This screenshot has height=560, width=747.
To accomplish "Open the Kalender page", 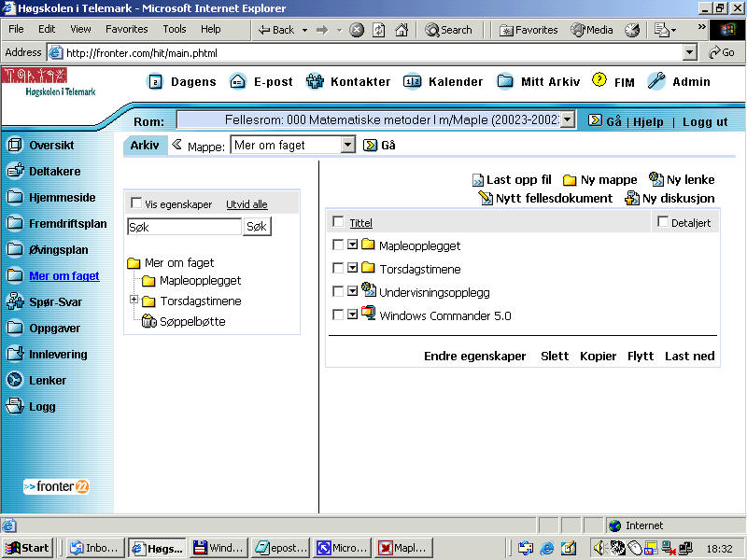I will [443, 82].
